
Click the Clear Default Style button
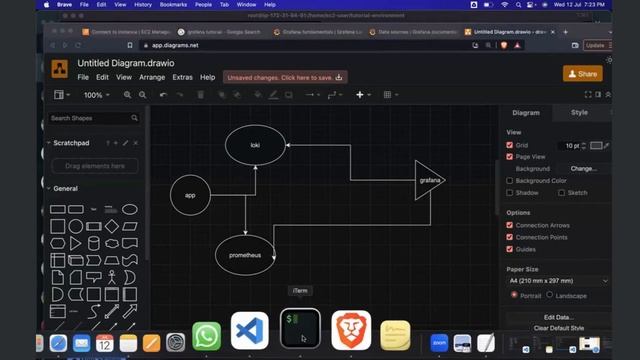[558, 328]
